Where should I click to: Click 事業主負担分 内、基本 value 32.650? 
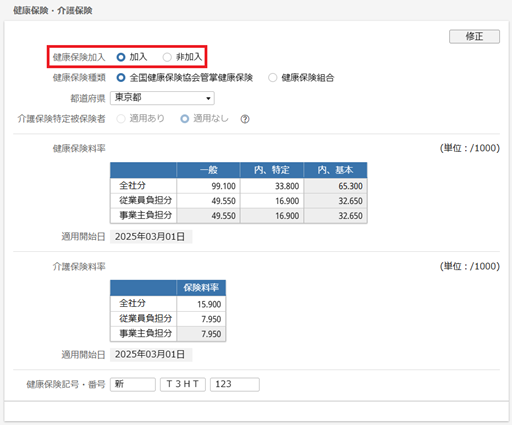coord(335,216)
